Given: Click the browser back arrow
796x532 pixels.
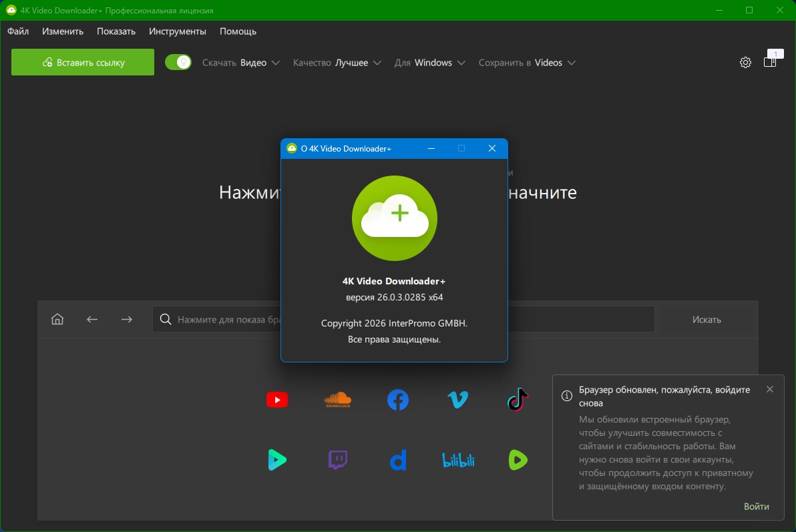Looking at the screenshot, I should (x=92, y=320).
